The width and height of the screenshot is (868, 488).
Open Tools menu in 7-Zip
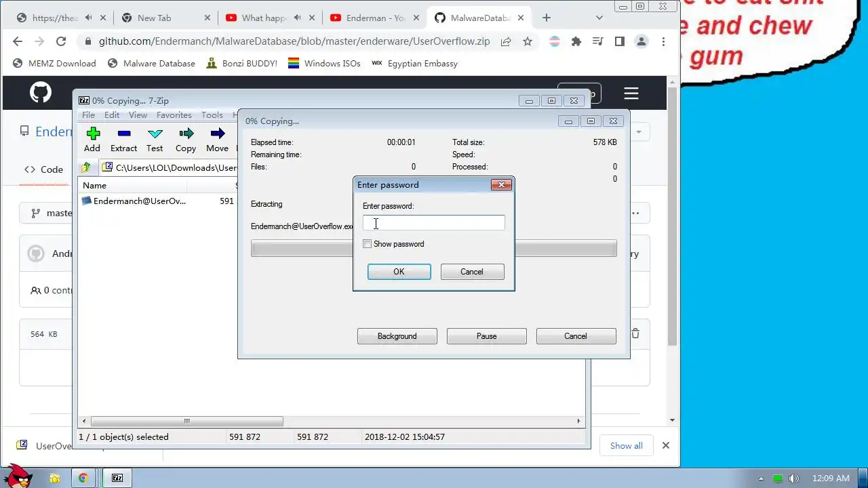tap(212, 115)
